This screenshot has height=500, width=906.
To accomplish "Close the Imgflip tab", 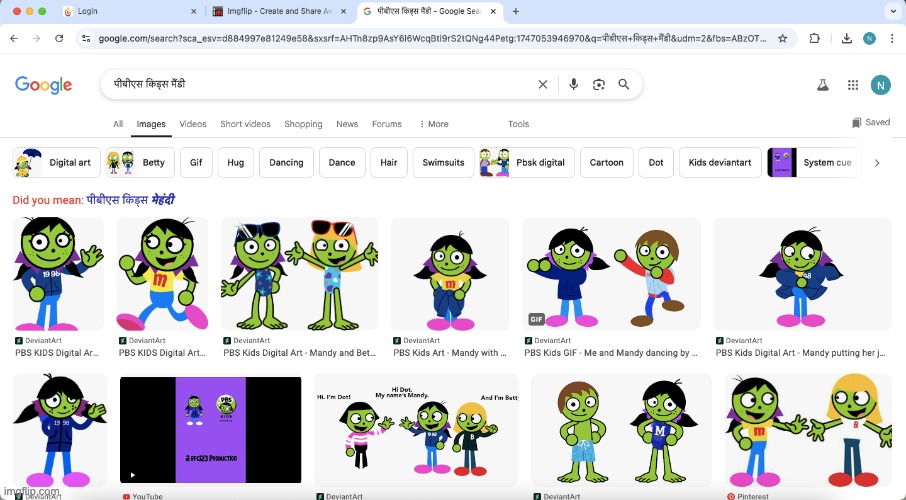I will (x=344, y=11).
